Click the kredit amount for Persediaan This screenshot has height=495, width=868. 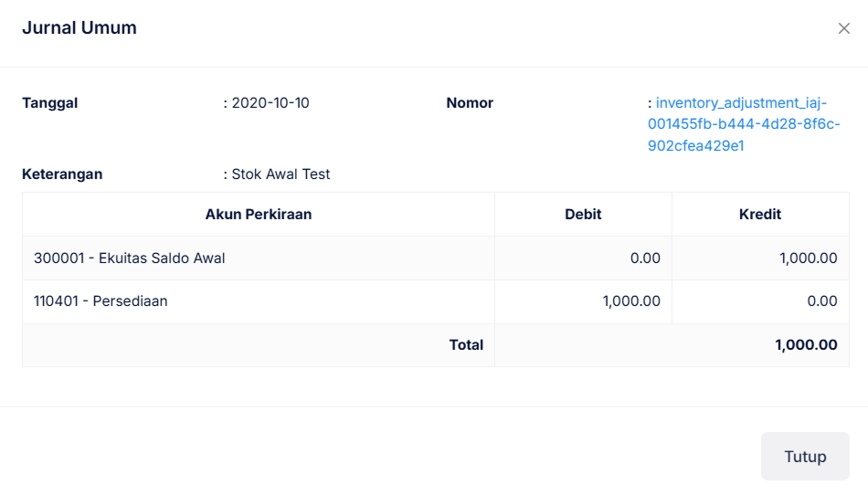(822, 301)
